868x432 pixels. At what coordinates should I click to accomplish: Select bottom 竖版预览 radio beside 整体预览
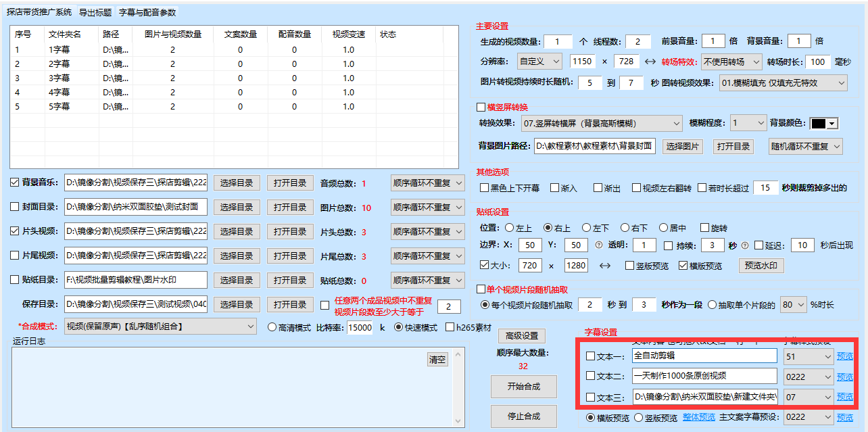pyautogui.click(x=638, y=417)
